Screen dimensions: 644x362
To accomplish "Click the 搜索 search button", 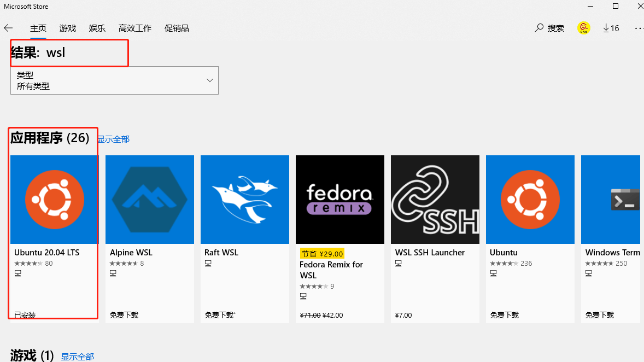I will [x=549, y=28].
